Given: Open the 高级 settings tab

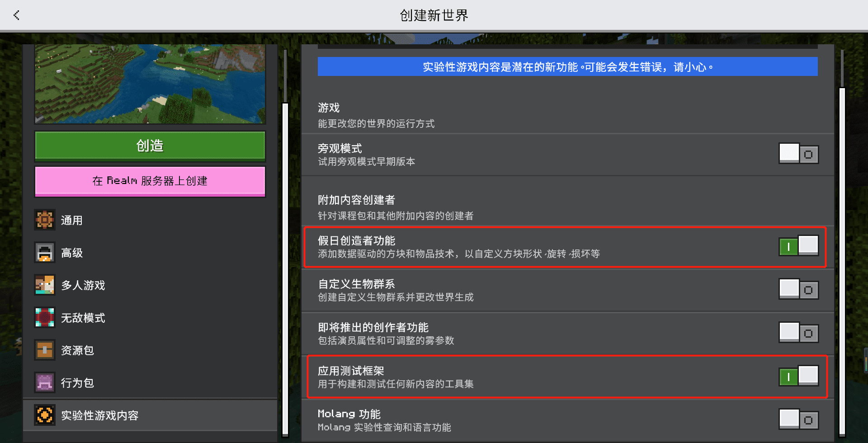Looking at the screenshot, I should (x=150, y=253).
